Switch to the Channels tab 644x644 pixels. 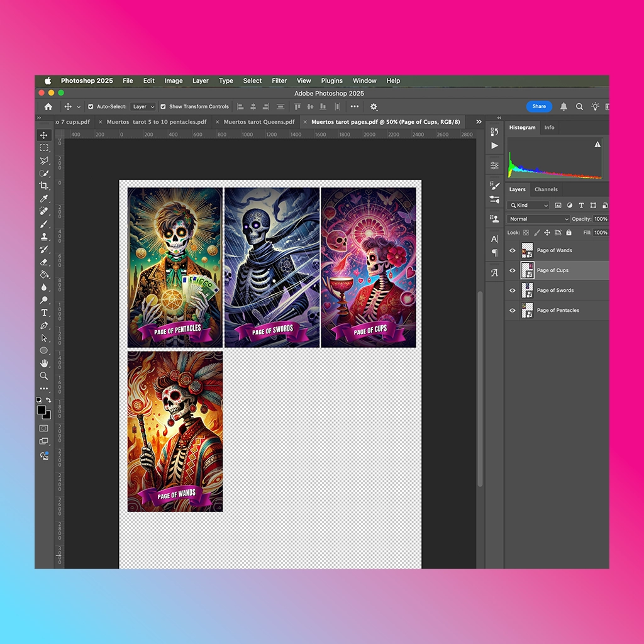pyautogui.click(x=546, y=189)
